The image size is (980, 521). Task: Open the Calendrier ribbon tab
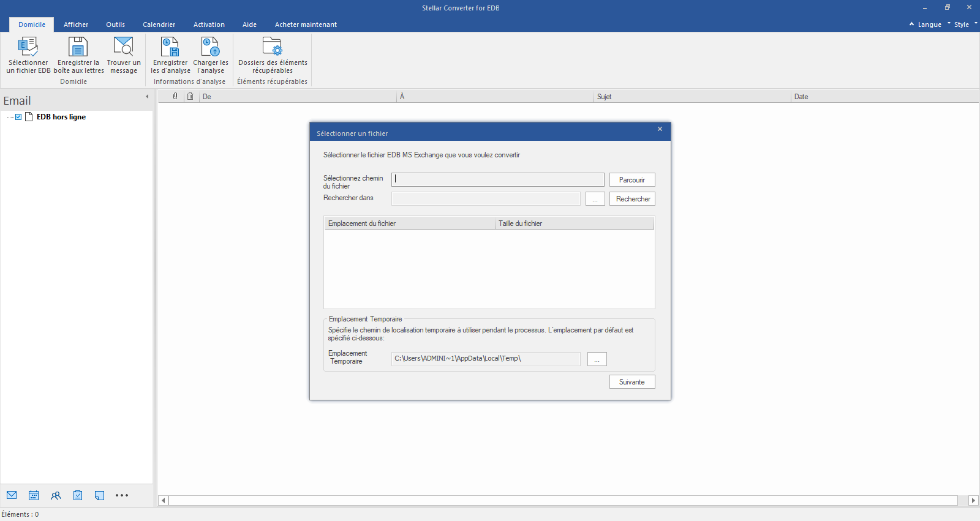(159, 24)
